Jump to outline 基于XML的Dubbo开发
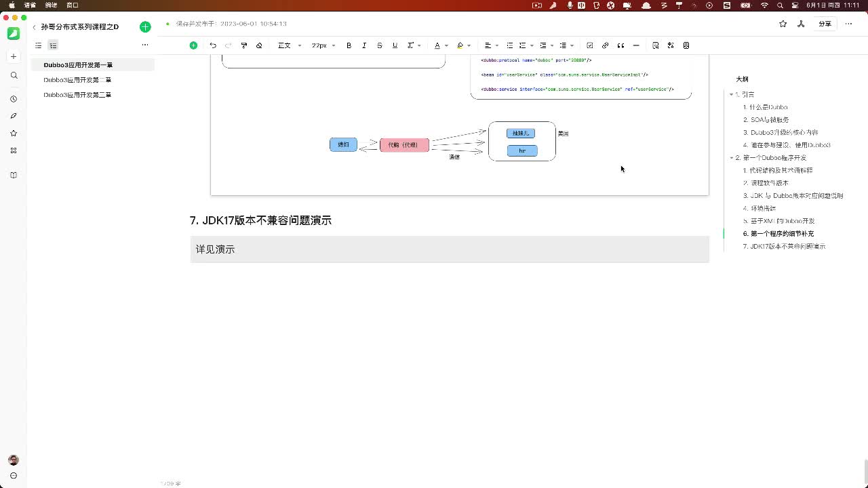The image size is (868, 488). click(x=778, y=221)
